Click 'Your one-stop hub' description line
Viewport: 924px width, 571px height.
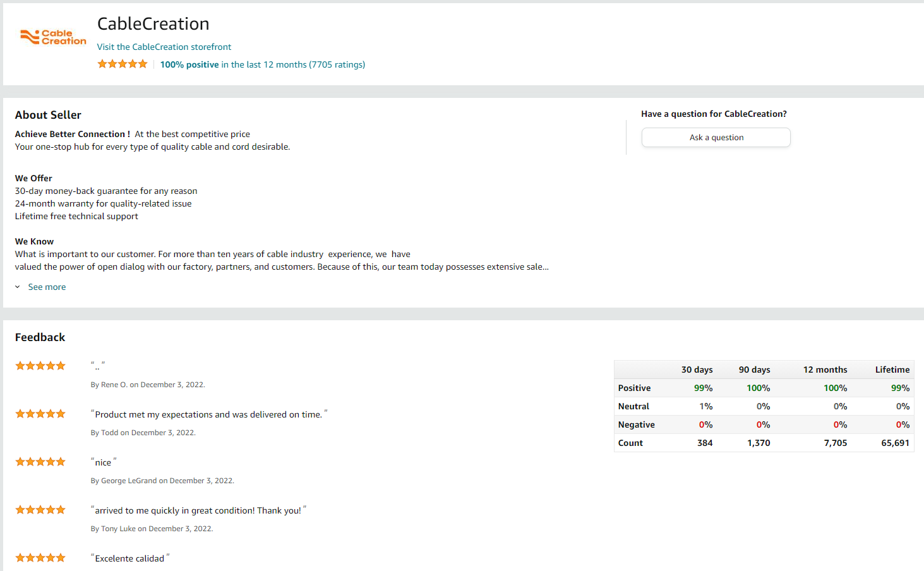(x=152, y=147)
